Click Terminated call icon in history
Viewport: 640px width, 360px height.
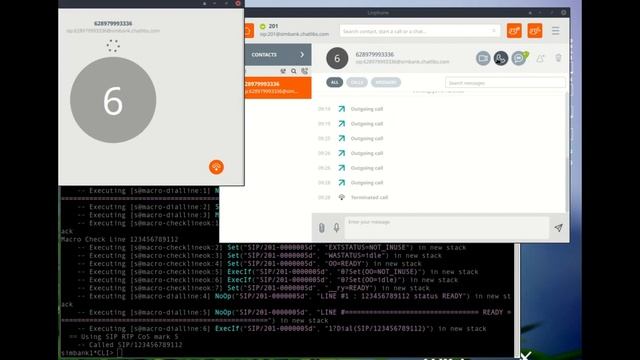coord(342,197)
